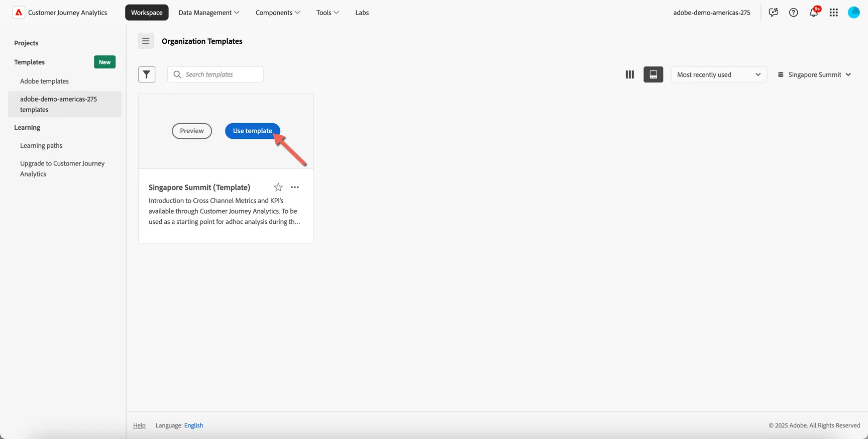This screenshot has height=439, width=868.
Task: Click the Preview button
Action: click(192, 131)
